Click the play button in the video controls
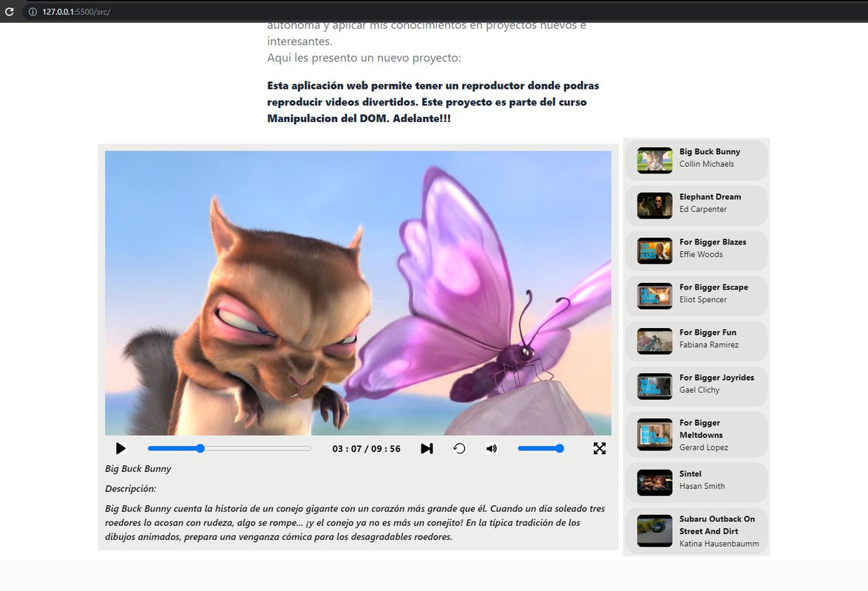 121,448
